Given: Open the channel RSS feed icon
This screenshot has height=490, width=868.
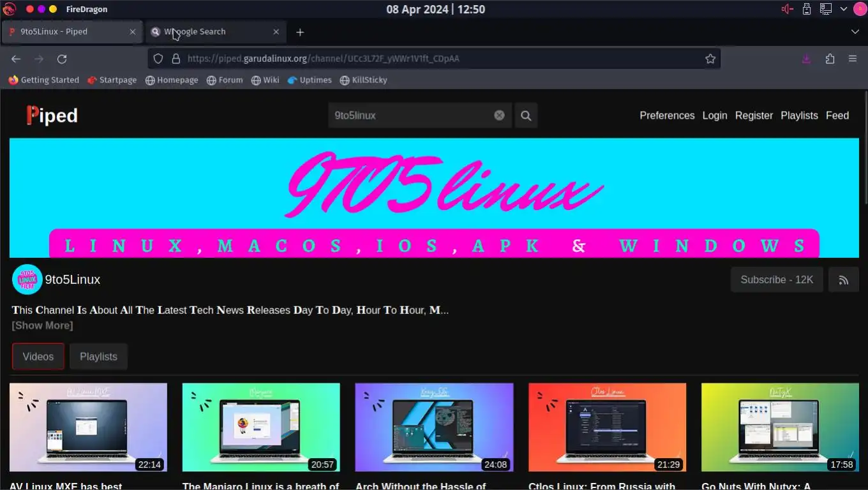Looking at the screenshot, I should pyautogui.click(x=844, y=280).
